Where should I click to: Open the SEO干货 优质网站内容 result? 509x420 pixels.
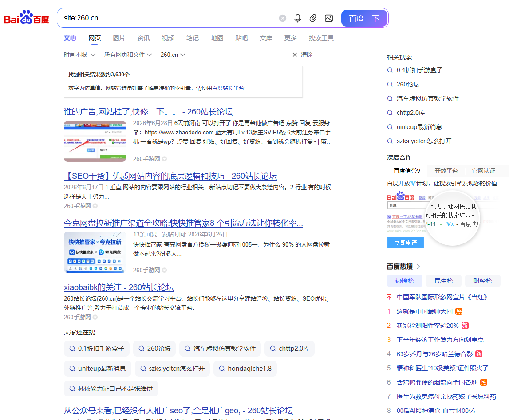click(170, 176)
